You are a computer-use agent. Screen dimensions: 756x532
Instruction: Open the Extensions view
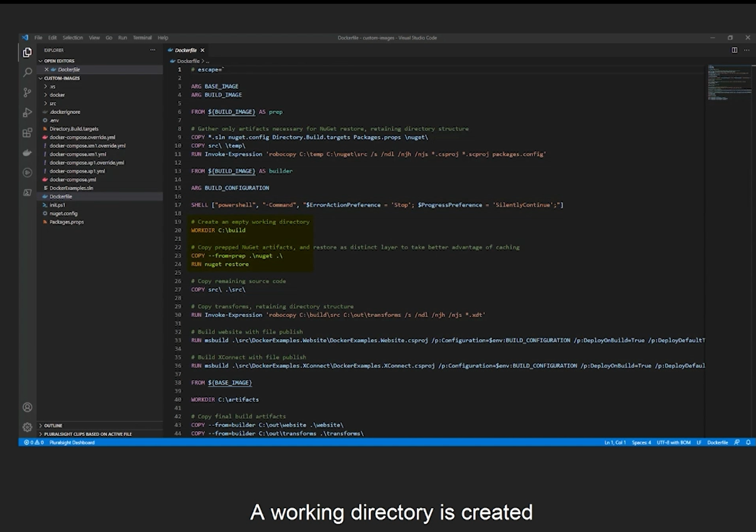click(x=27, y=133)
